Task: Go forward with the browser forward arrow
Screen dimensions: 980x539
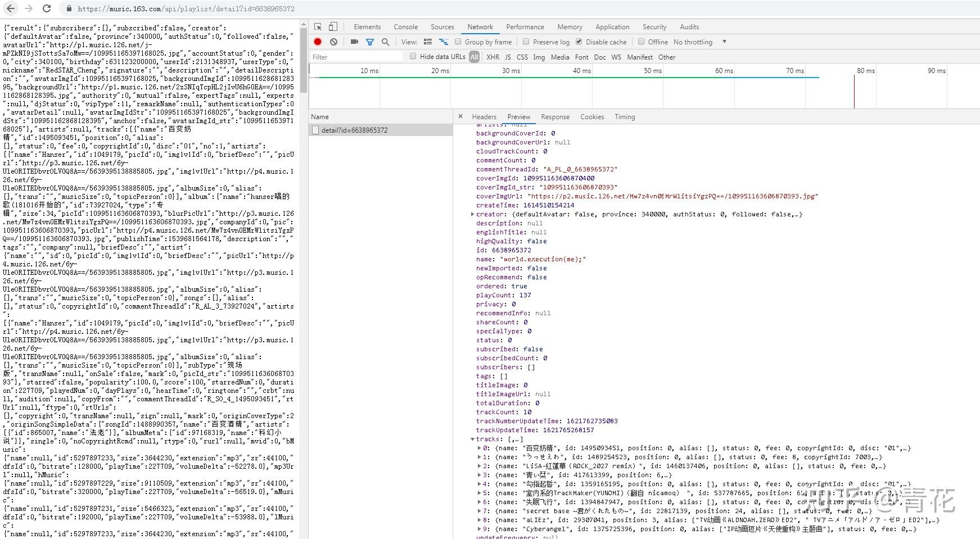Action: tap(28, 8)
